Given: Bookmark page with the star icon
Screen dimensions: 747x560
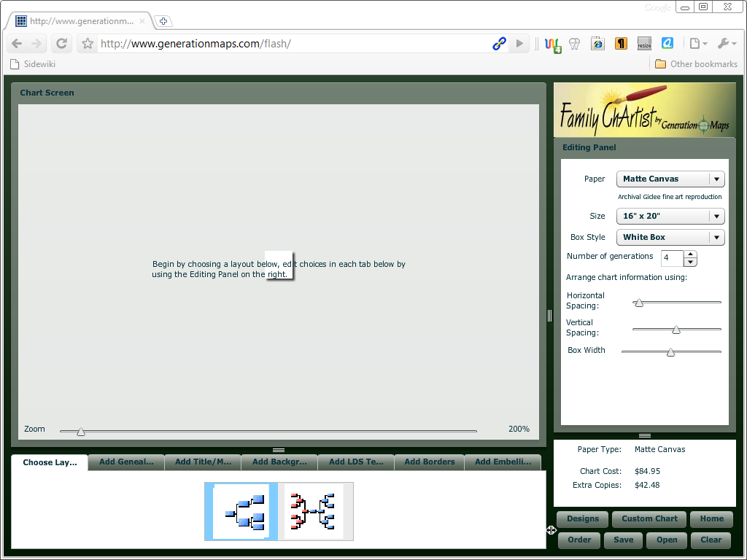Looking at the screenshot, I should click(x=88, y=44).
